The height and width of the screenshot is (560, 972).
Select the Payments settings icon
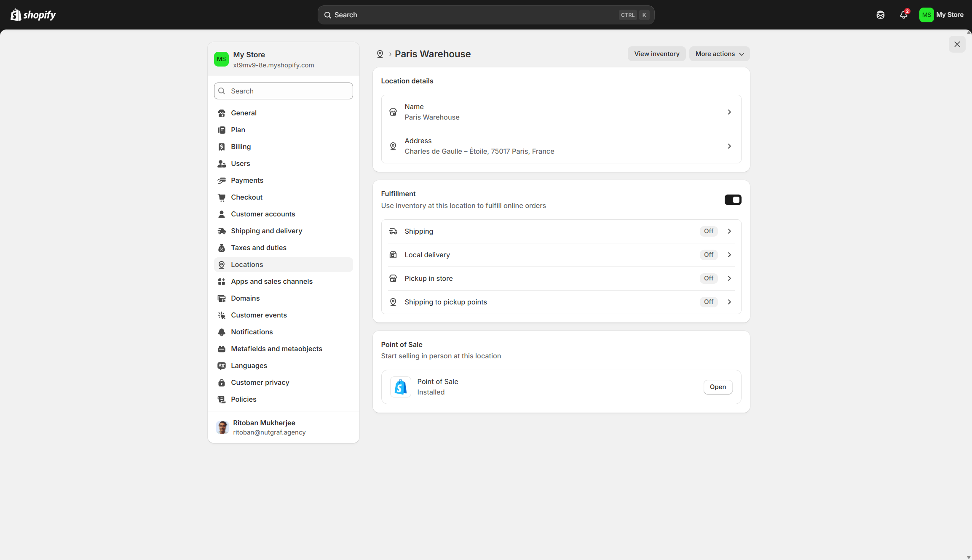222,180
